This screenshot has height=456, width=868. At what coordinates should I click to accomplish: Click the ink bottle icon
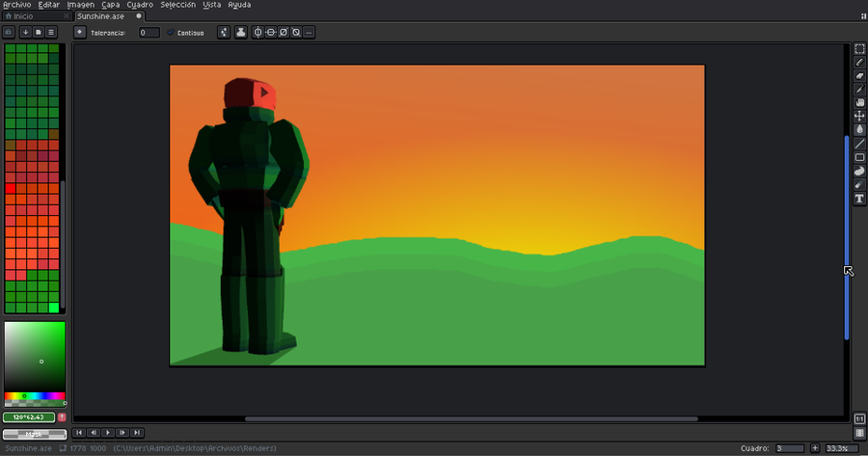click(x=241, y=32)
